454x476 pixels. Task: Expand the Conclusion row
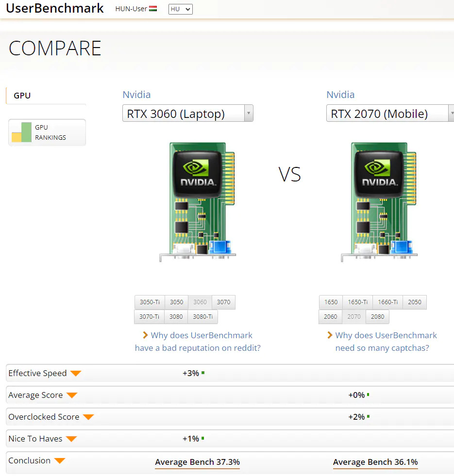[230, 462]
